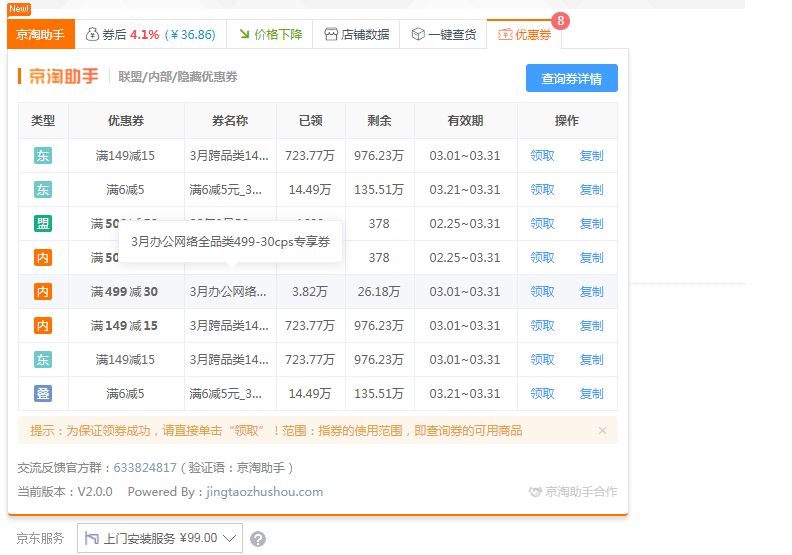The height and width of the screenshot is (555, 792).
Task: Click 复制 in the 满499减30 row
Action: [x=591, y=291]
